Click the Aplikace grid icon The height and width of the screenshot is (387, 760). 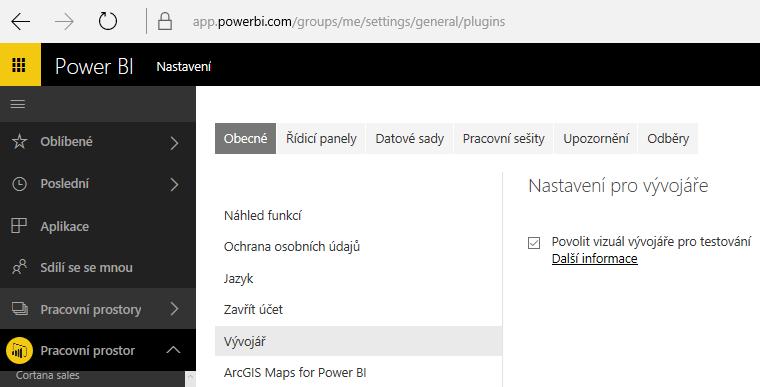click(19, 226)
